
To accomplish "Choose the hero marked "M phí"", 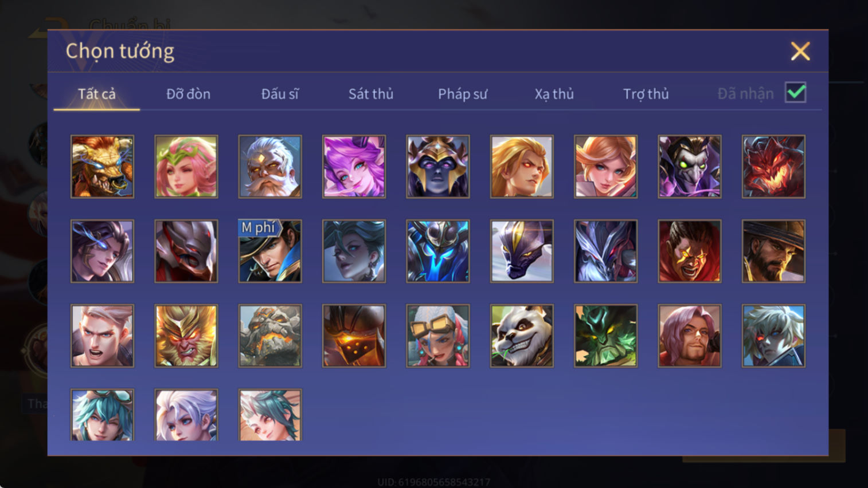I will [x=270, y=251].
